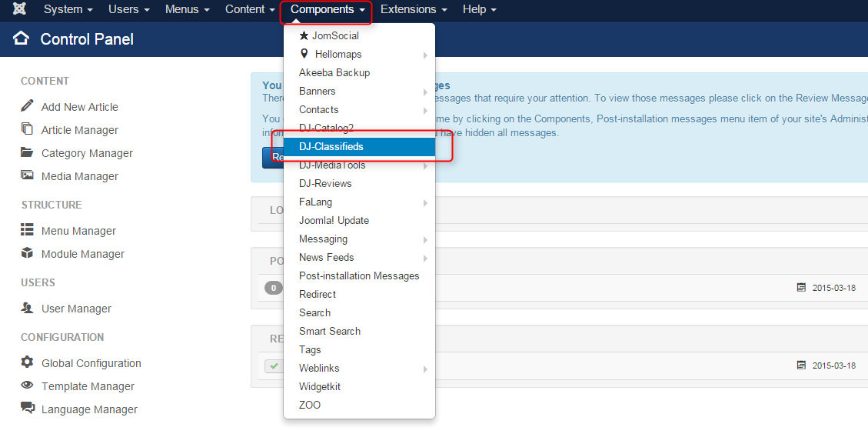Image resolution: width=868 pixels, height=434 pixels.
Task: Collapse the Components dropdown menu
Action: pyautogui.click(x=328, y=9)
